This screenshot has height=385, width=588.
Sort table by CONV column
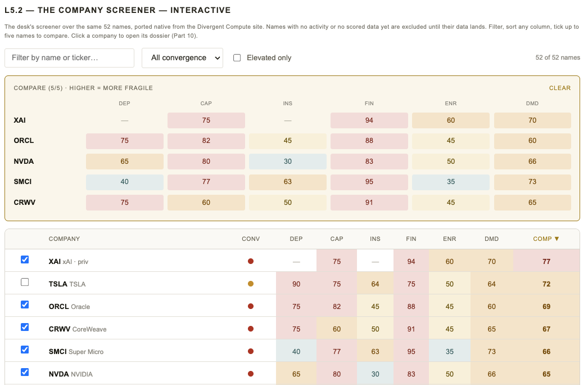[251, 239]
